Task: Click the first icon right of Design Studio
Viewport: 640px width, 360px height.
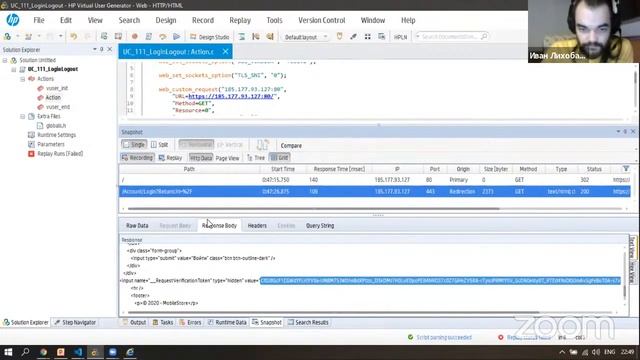Action: pos(242,37)
